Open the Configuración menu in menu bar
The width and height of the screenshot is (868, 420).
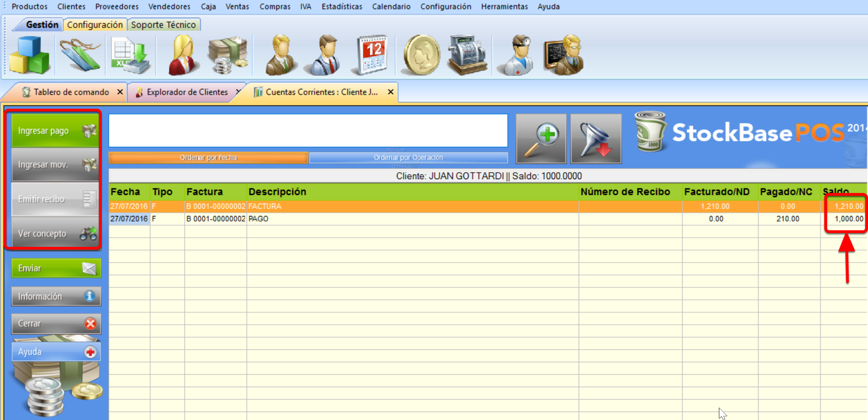pyautogui.click(x=446, y=6)
